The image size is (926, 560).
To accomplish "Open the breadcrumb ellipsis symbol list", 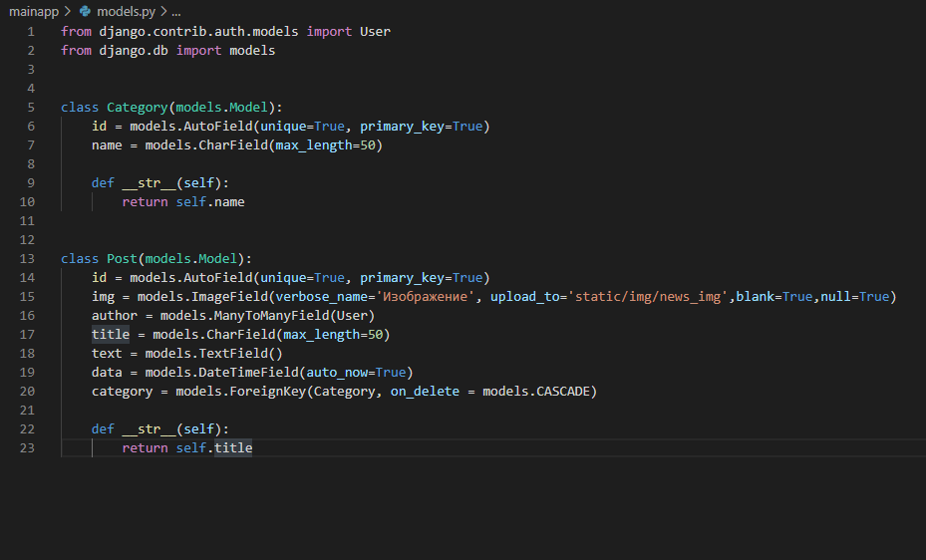I will [176, 11].
